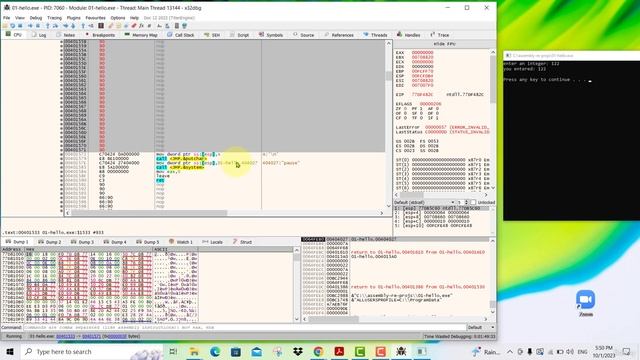
Task: Click the fx functions toolbar icon
Action: click(x=141, y=26)
